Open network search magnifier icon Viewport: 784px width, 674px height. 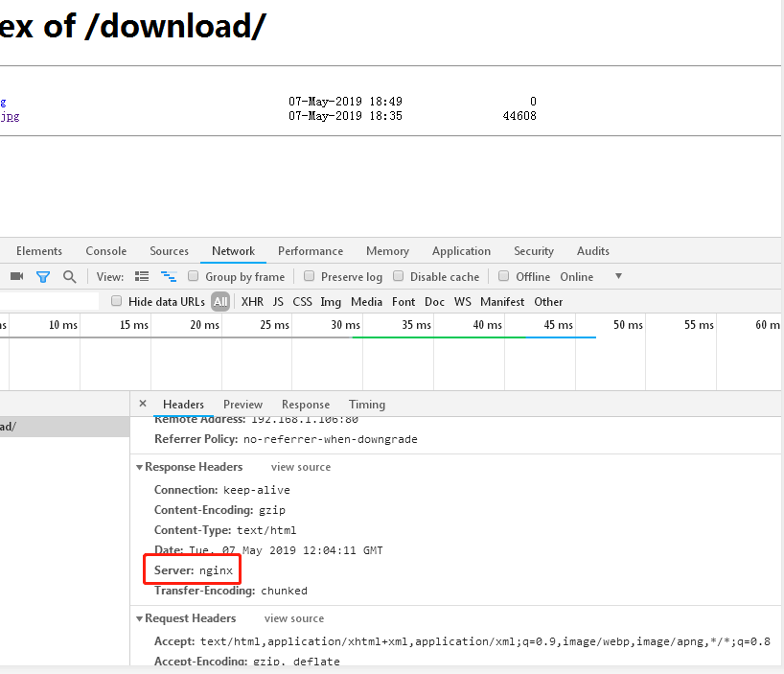69,277
